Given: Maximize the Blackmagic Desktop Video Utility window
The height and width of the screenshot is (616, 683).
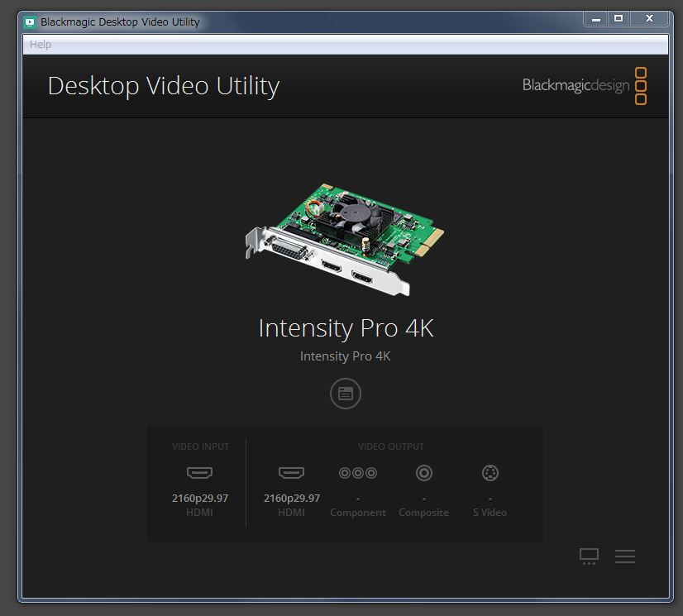Looking at the screenshot, I should pos(619,19).
